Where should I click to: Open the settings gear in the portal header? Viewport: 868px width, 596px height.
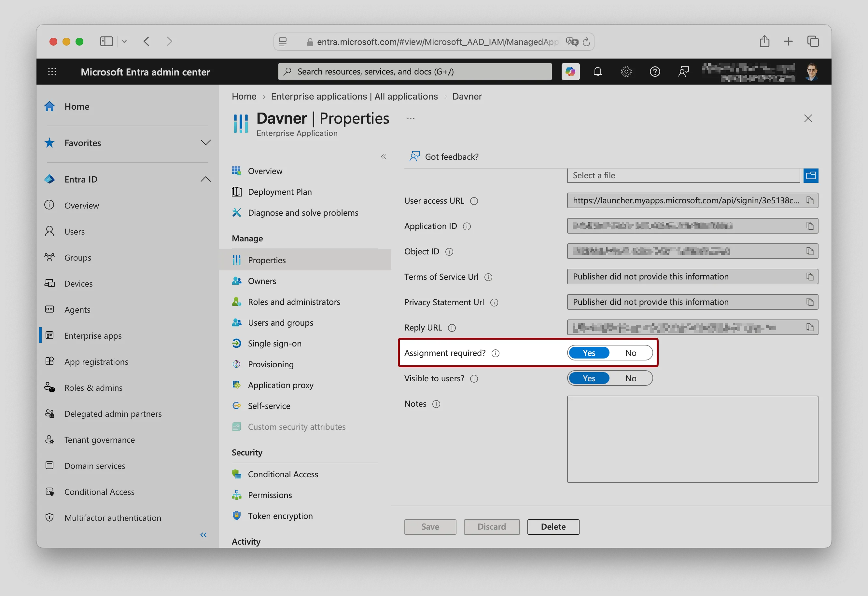tap(626, 71)
